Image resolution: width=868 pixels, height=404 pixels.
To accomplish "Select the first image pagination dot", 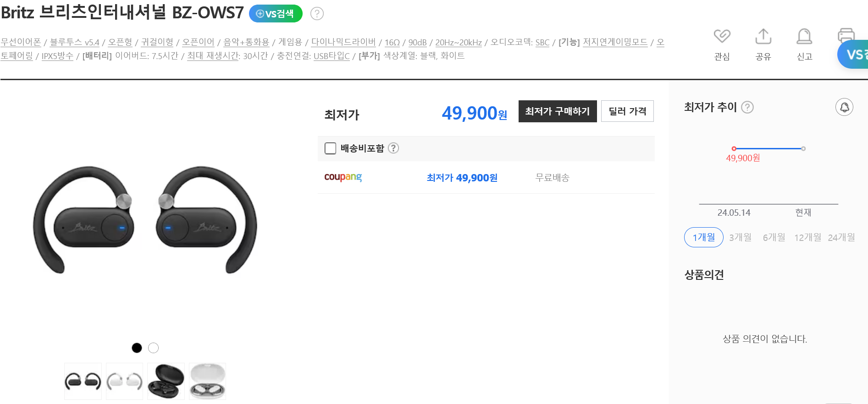I will (137, 348).
